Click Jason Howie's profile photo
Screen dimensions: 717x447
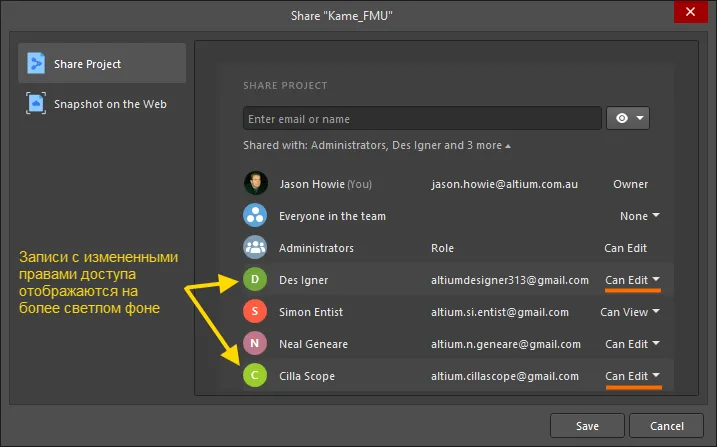click(255, 183)
